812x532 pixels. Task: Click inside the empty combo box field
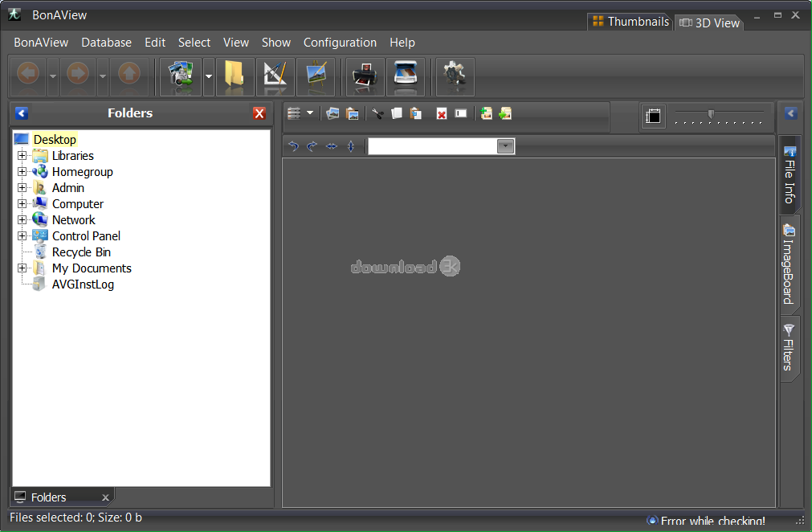(x=432, y=146)
